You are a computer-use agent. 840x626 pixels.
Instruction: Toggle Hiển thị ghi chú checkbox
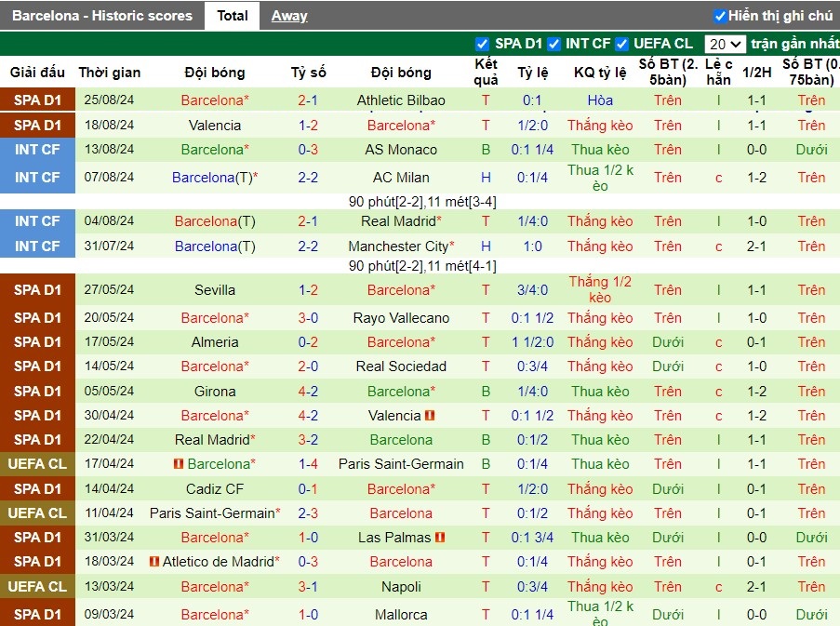click(720, 16)
